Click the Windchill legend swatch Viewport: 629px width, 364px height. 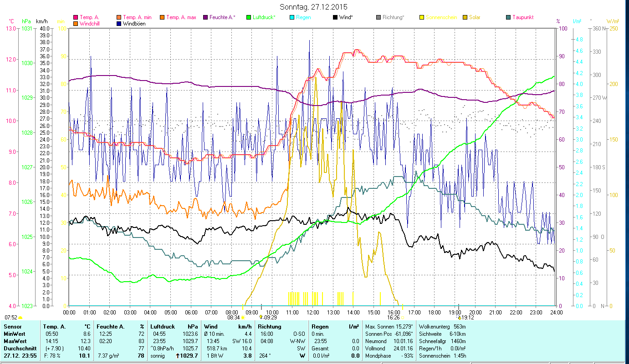tap(76, 23)
